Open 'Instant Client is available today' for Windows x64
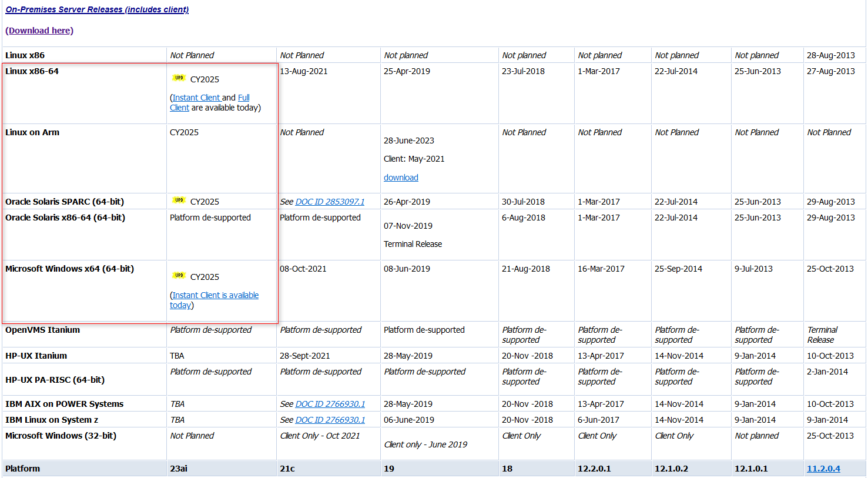The image size is (868, 478). coord(215,300)
